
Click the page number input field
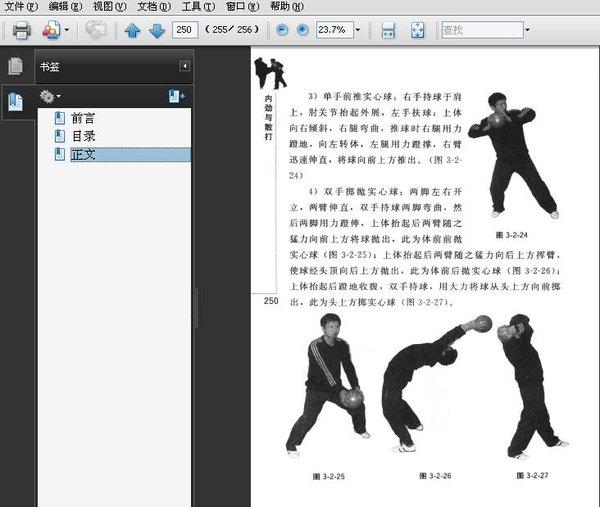(184, 30)
